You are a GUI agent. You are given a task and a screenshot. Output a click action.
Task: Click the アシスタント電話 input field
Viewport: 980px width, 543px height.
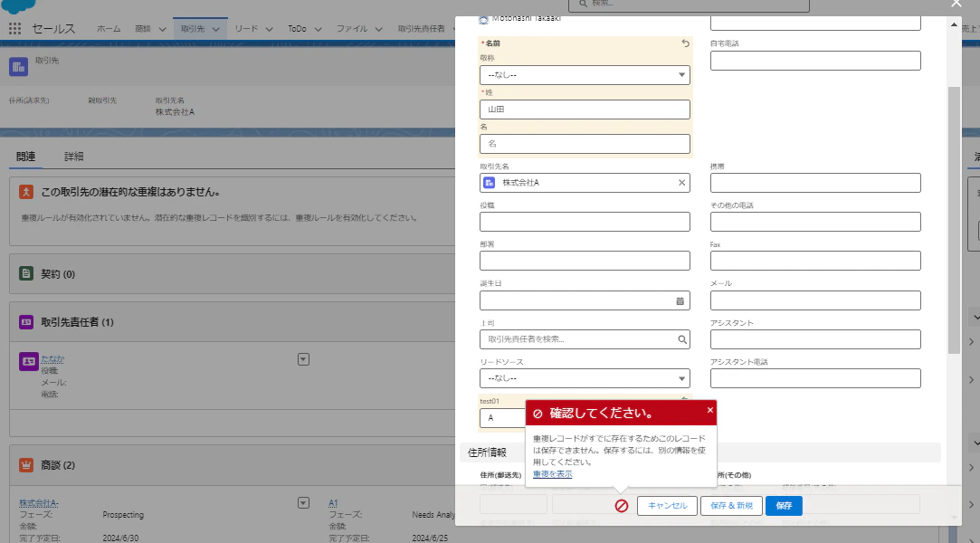815,378
